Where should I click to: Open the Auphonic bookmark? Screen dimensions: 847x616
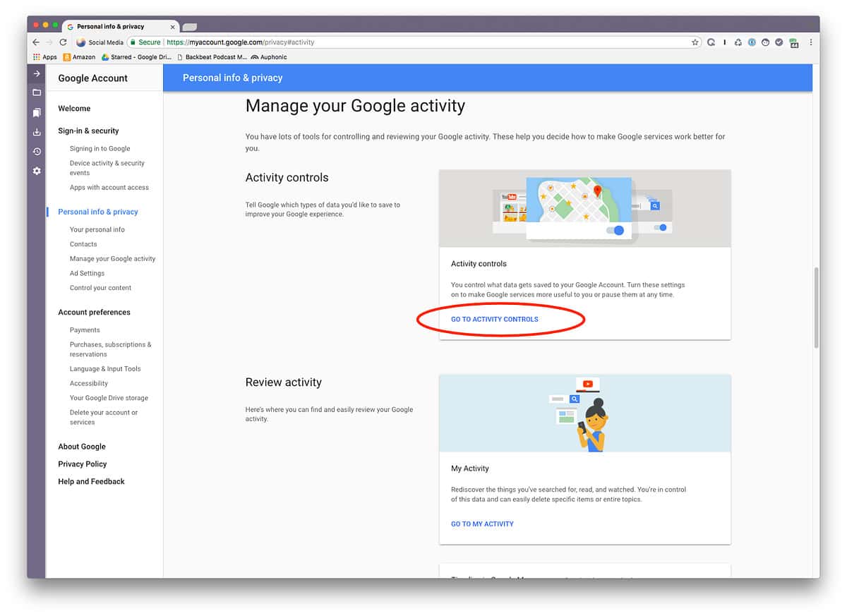tap(269, 57)
